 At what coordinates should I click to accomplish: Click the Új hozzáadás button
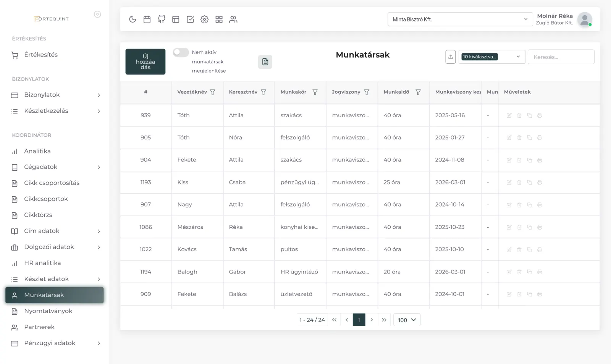[145, 61]
